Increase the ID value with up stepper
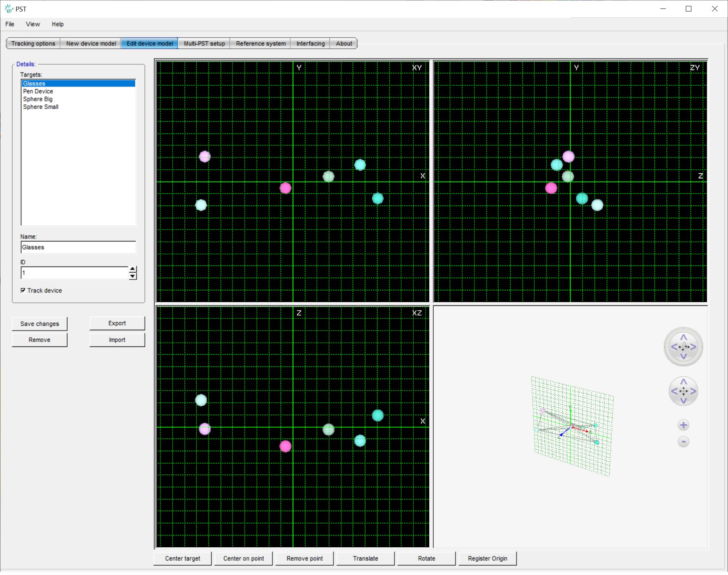Screen dimensions: 728x575 133,269
